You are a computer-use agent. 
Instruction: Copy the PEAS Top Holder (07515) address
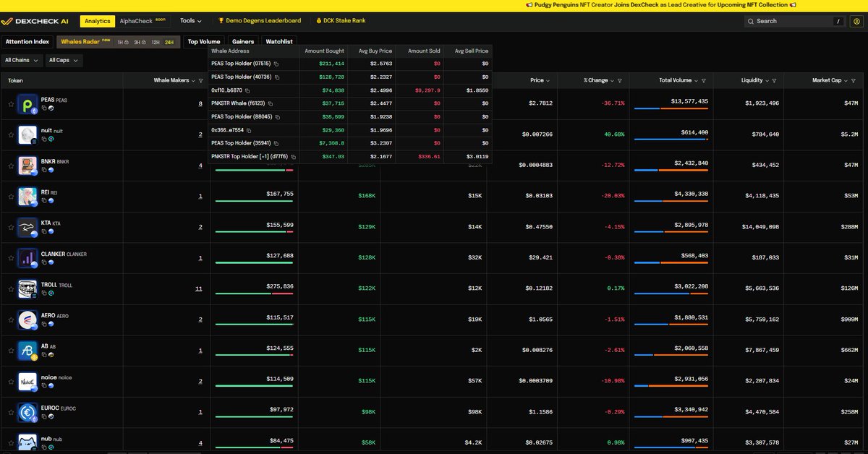pos(276,64)
